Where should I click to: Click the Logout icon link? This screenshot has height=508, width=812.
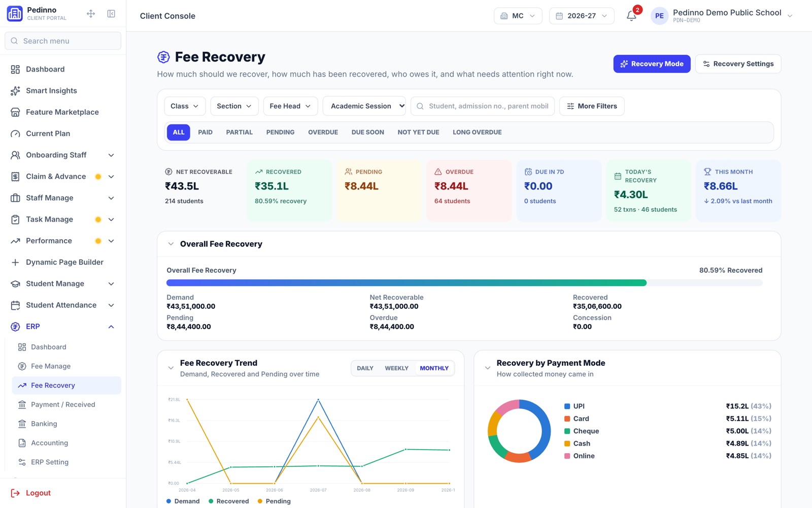coord(15,493)
